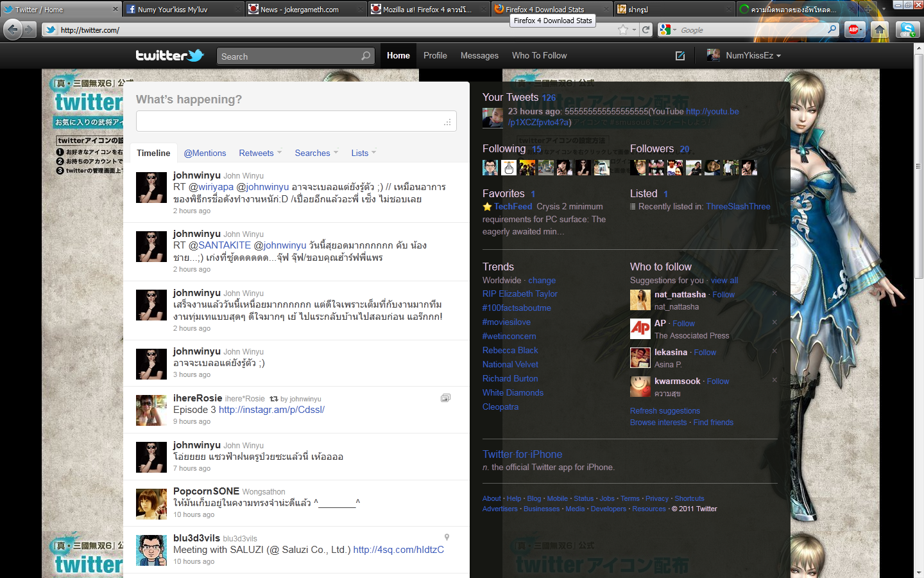Open the compose new tweet icon
The width and height of the screenshot is (924, 578).
tap(680, 56)
